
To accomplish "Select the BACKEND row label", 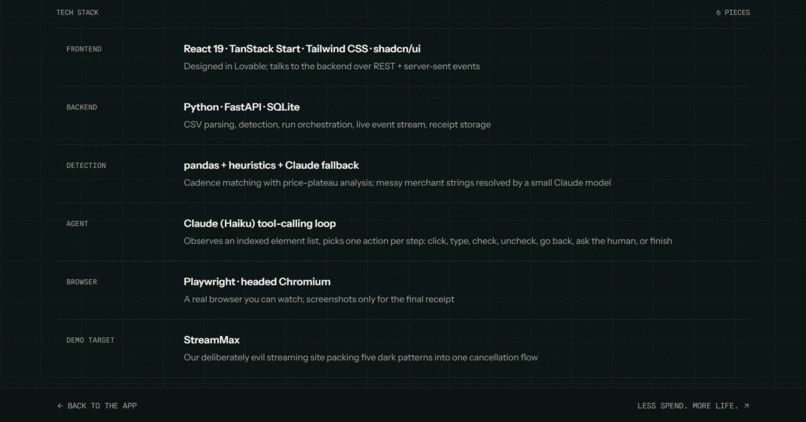I will 82,107.
